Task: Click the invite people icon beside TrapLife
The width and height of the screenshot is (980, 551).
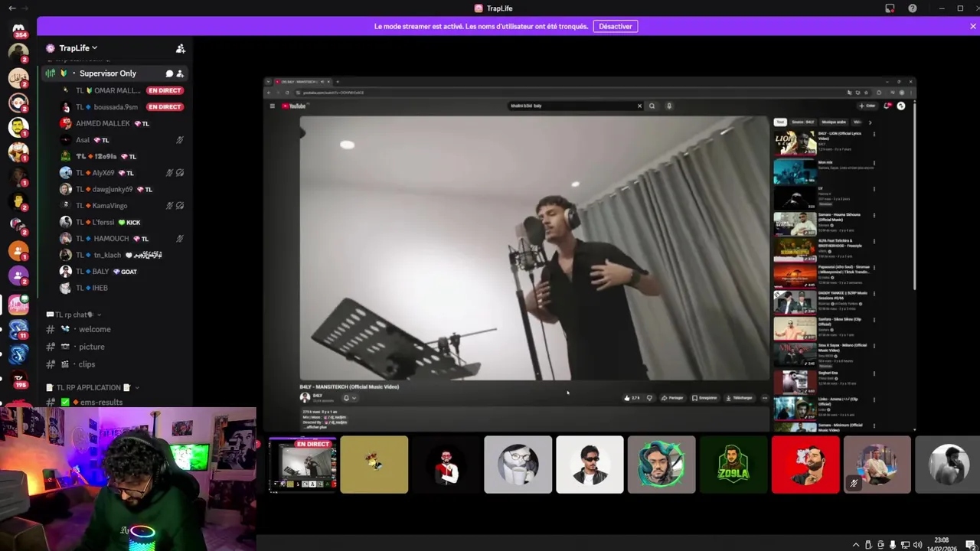Action: click(x=181, y=48)
